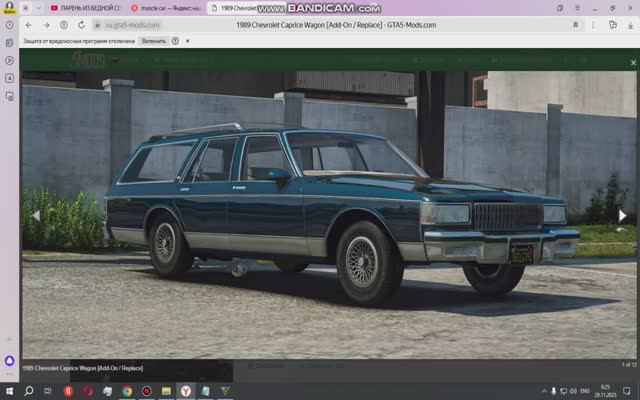The width and height of the screenshot is (640, 400).
Task: Open the volume tray icon
Action: click(x=573, y=391)
